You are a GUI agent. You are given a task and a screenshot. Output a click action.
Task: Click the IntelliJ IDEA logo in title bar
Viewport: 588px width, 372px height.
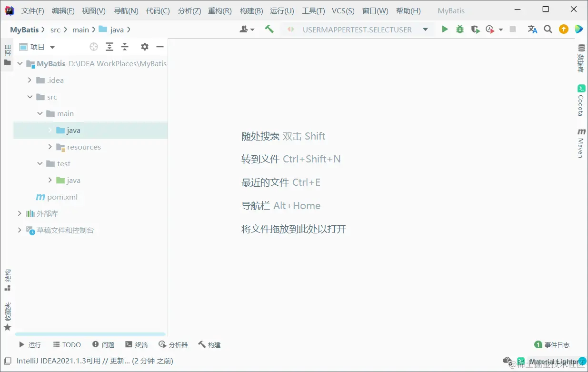[9, 10]
